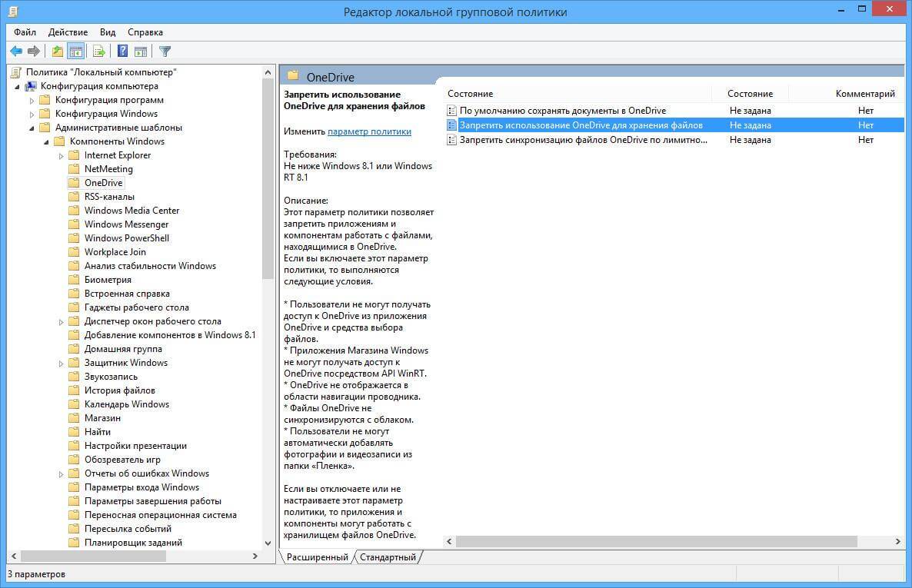Click the policy icon for 'Запретить использование OneDrive'
912x588 pixels.
pyautogui.click(x=451, y=125)
